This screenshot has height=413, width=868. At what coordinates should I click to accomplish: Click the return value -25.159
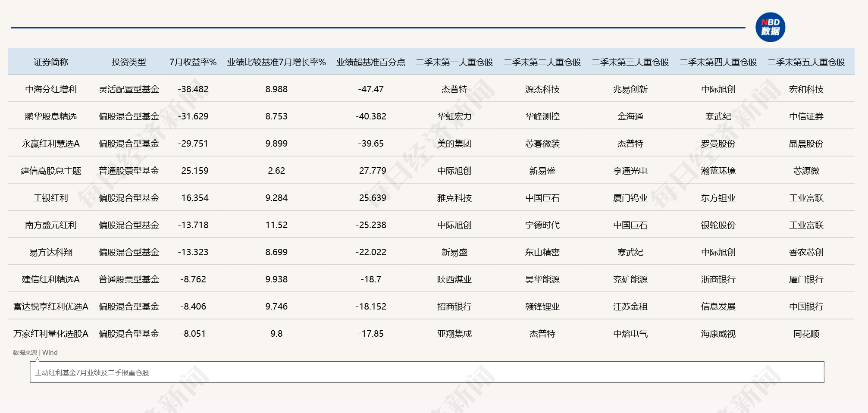coord(193,171)
